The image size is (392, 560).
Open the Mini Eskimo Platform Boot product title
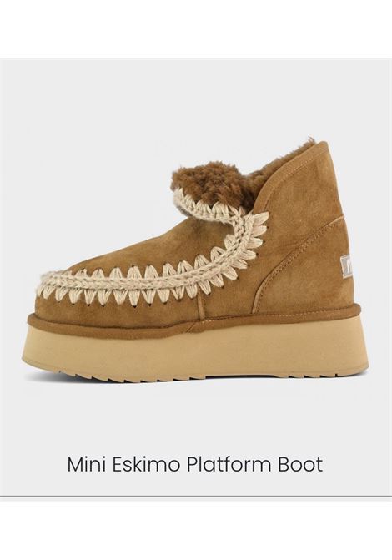[195, 464]
